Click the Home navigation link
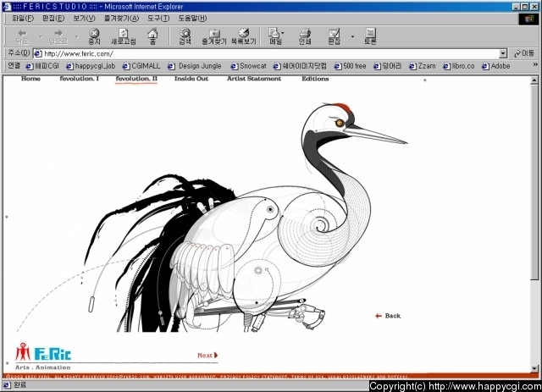This screenshot has width=542, height=392. 30,79
